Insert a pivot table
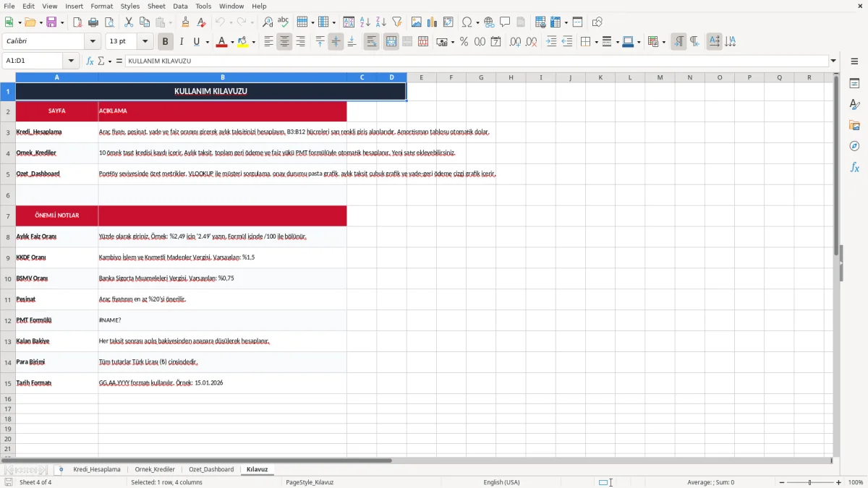The height and width of the screenshot is (488, 868). click(448, 22)
